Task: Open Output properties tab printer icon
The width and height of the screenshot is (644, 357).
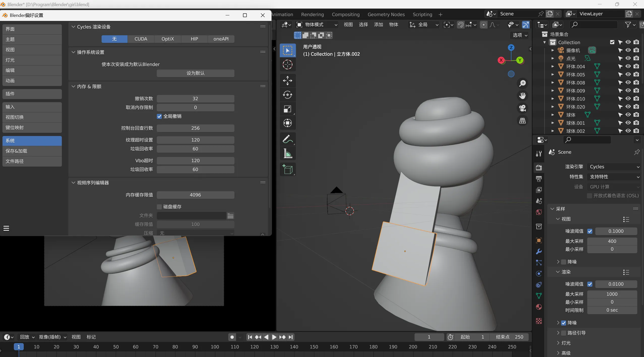Action: (x=539, y=179)
